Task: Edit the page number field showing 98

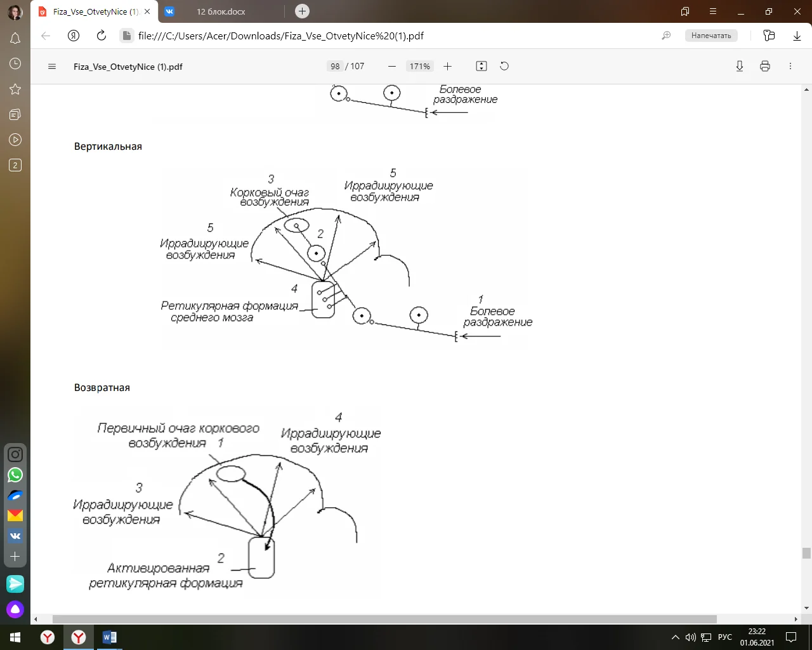Action: 335,67
